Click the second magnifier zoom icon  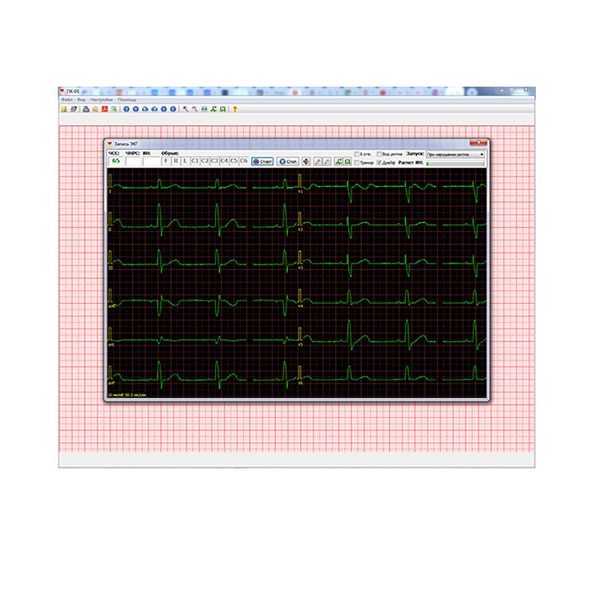195,109
